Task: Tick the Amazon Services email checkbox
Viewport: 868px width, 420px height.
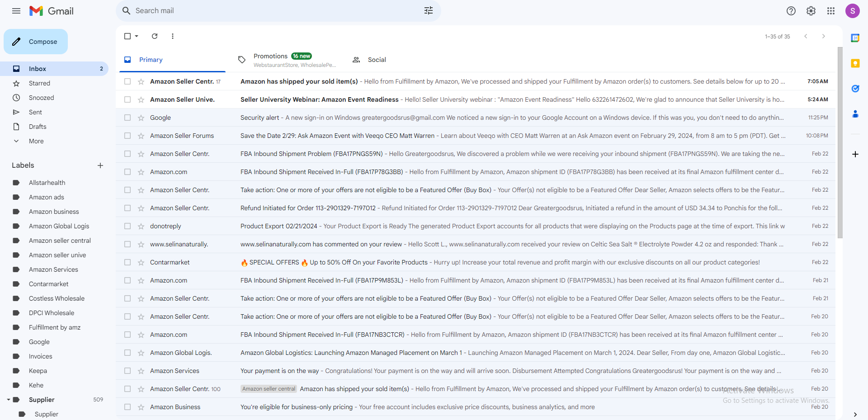Action: [x=127, y=371]
